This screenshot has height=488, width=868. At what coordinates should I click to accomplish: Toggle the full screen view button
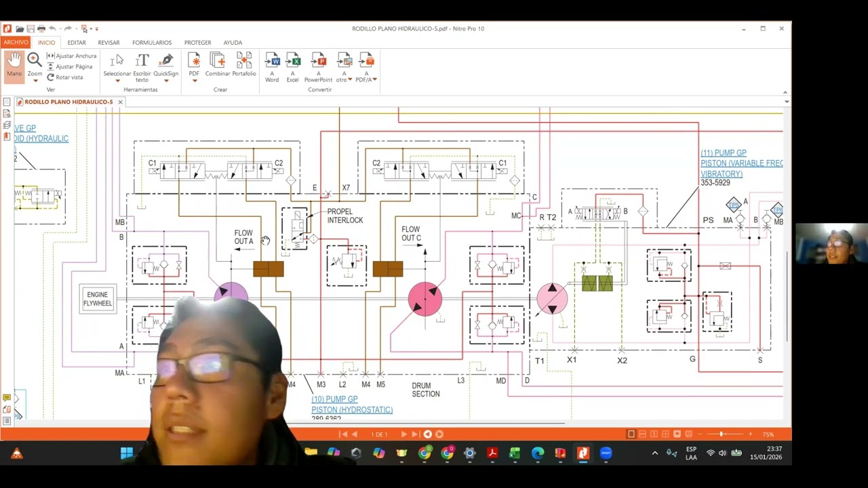click(677, 434)
